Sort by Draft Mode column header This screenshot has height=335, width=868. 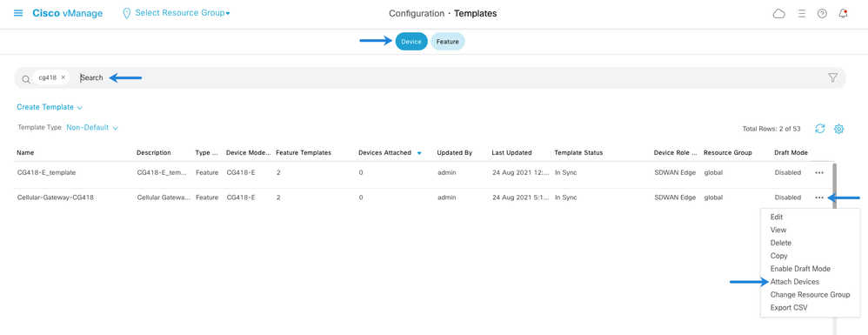click(x=791, y=153)
